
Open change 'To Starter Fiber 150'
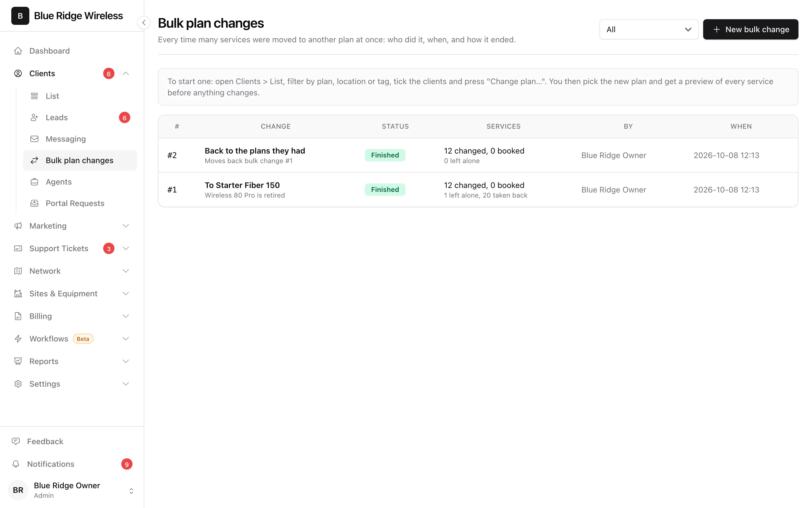click(x=242, y=185)
